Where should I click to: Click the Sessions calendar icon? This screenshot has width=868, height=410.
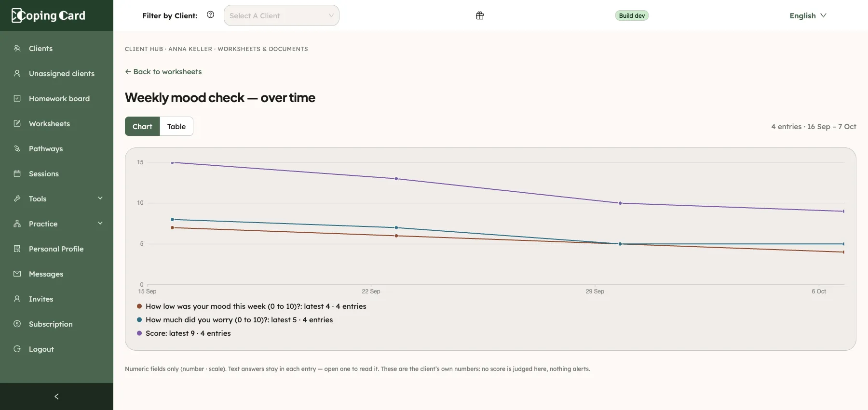tap(17, 173)
